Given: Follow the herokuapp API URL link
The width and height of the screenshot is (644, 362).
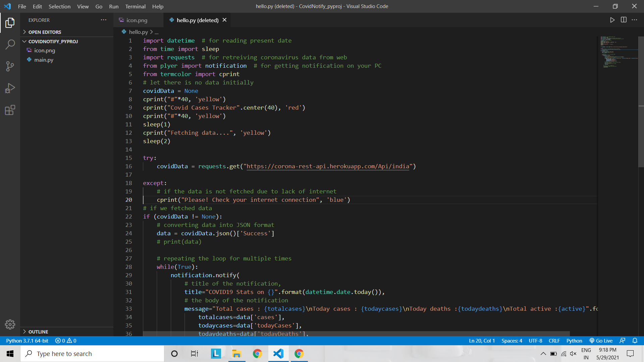Looking at the screenshot, I should pos(328,166).
